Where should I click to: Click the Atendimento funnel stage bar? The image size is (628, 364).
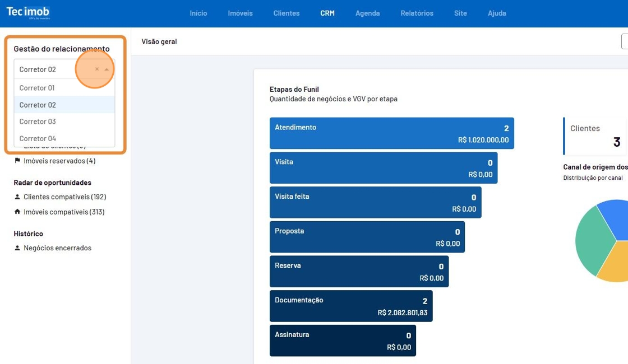point(391,133)
